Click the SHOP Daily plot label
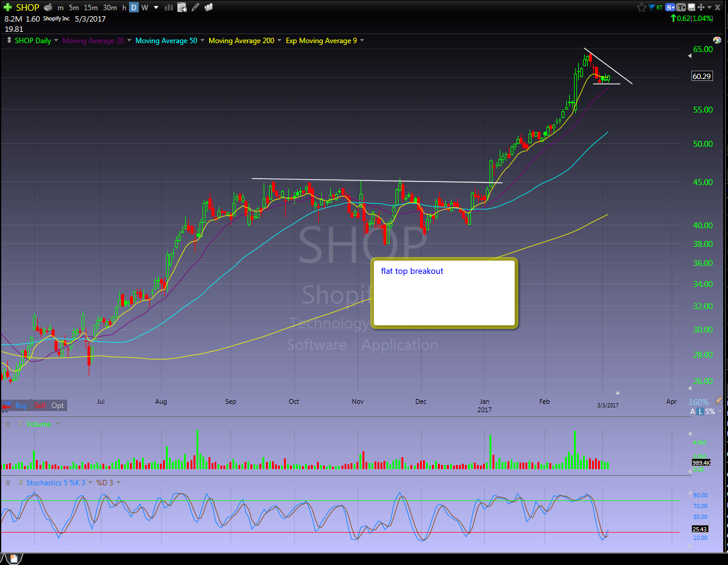 click(33, 41)
